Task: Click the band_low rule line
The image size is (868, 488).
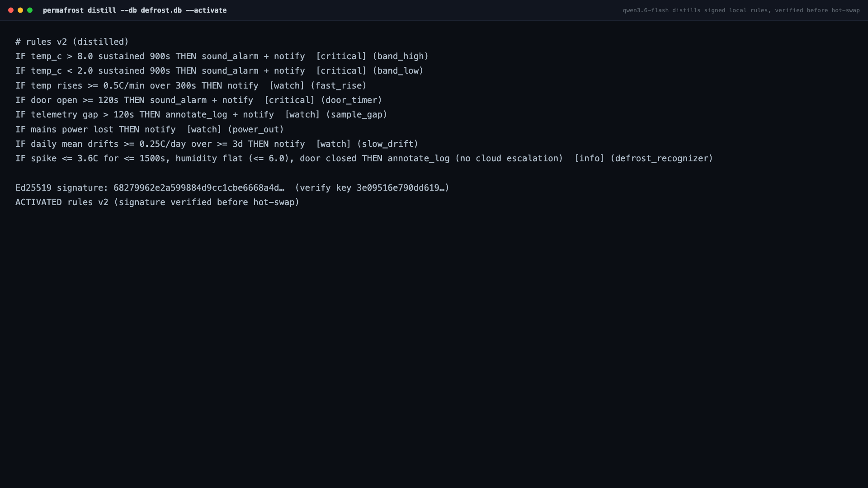Action: click(219, 70)
